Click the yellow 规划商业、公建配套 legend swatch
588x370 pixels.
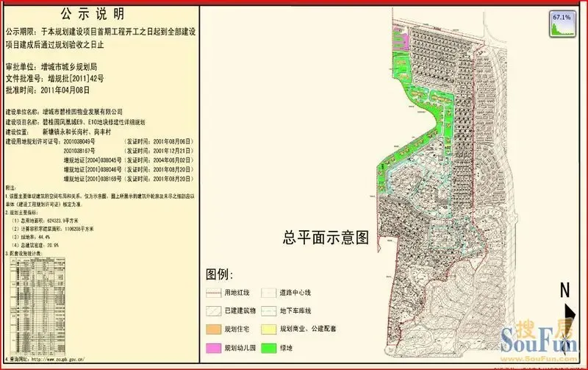(x=270, y=328)
